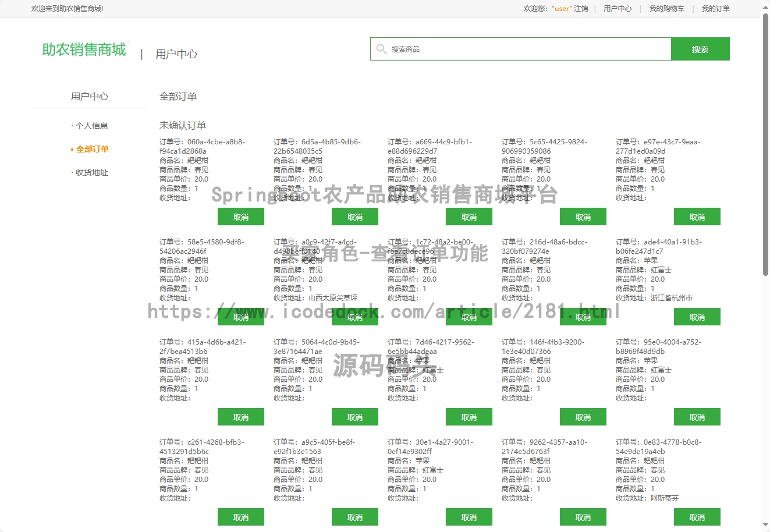Cancel order a9c5-405f-be8f
The image size is (770, 532).
[355, 517]
